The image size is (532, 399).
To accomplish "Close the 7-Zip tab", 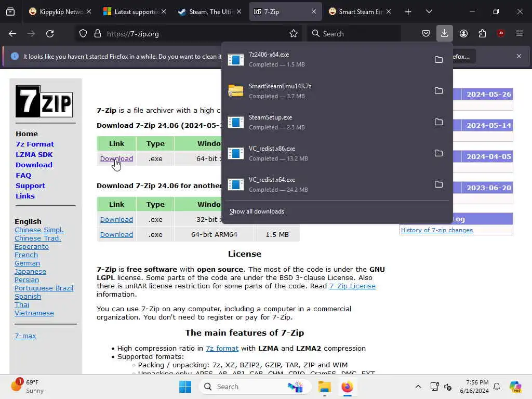I will (x=314, y=12).
